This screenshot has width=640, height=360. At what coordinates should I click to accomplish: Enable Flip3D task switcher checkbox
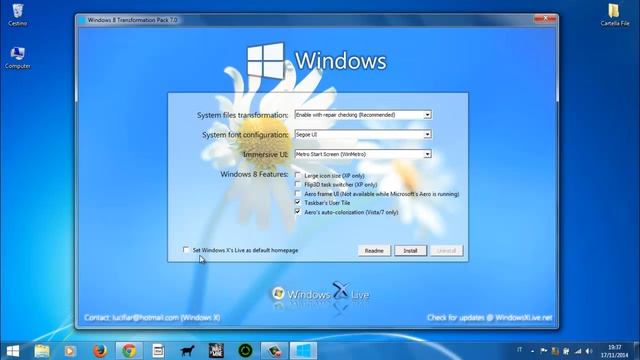point(298,184)
